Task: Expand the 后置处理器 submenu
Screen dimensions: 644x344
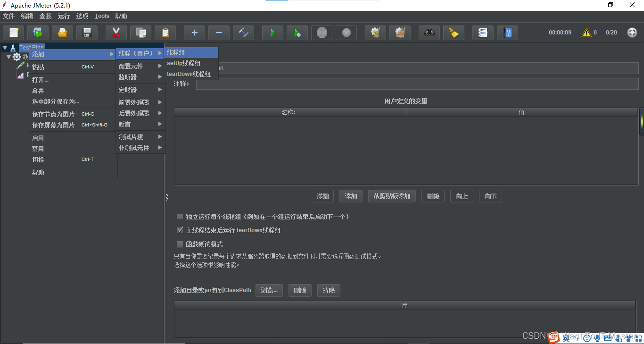Action: coord(140,113)
